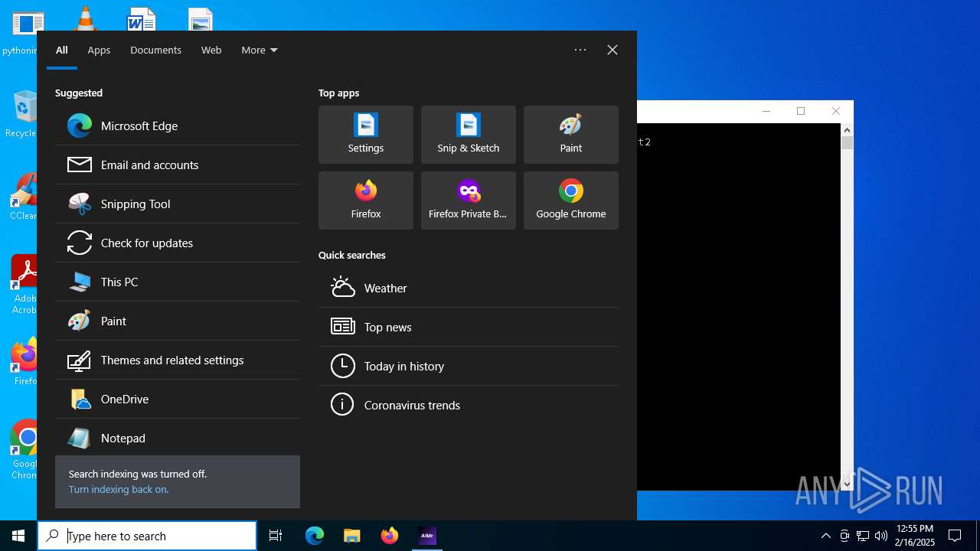This screenshot has width=980, height=551.
Task: Launch Paint from Suggested list
Action: point(178,321)
